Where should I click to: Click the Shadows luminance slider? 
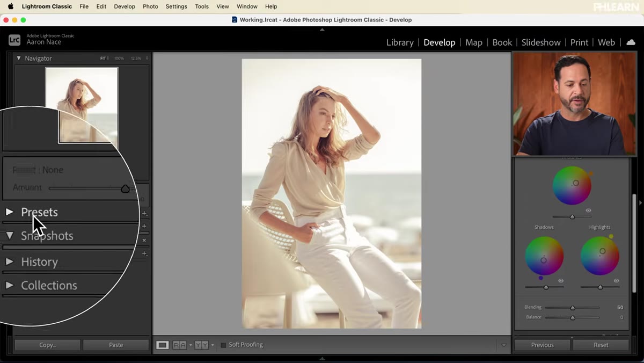(x=544, y=287)
